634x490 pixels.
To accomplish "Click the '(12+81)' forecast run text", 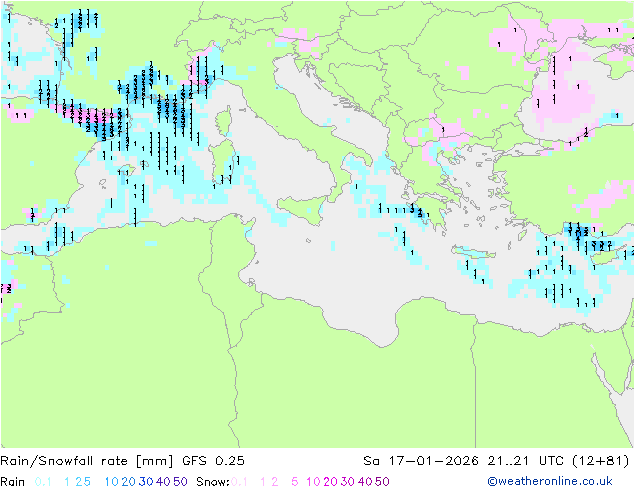I will [x=601, y=461].
